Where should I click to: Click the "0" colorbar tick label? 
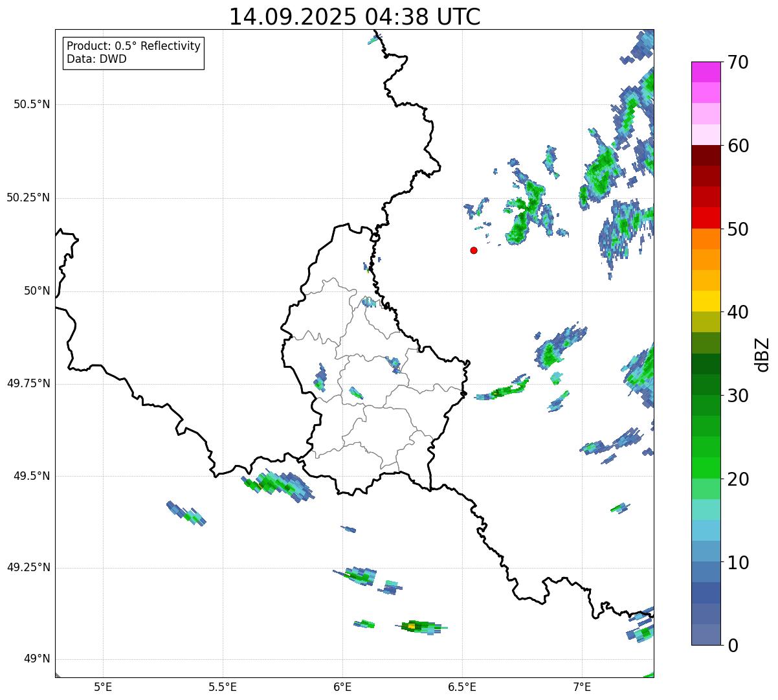pos(733,646)
